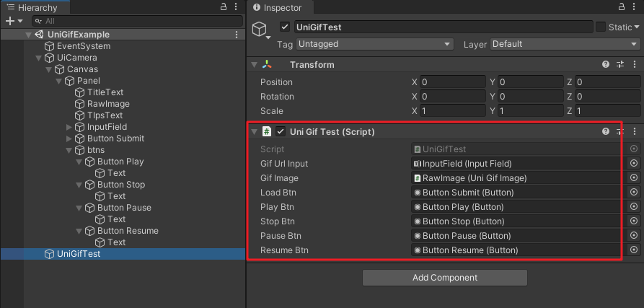Click object picker for Resume Btn field

pos(634,250)
